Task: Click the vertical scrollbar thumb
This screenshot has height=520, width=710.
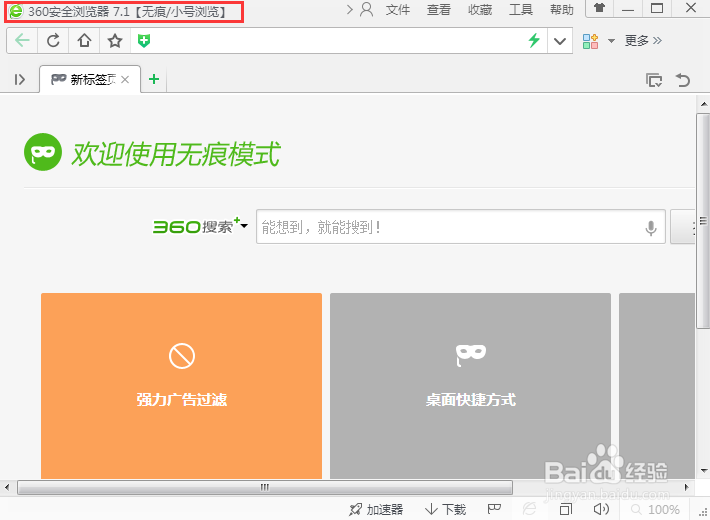Action: [703, 221]
